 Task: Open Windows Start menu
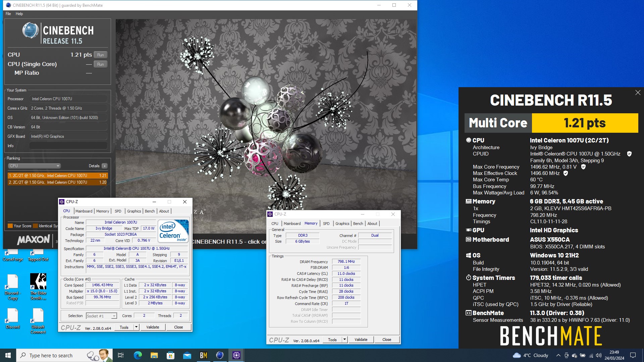[x=8, y=355]
